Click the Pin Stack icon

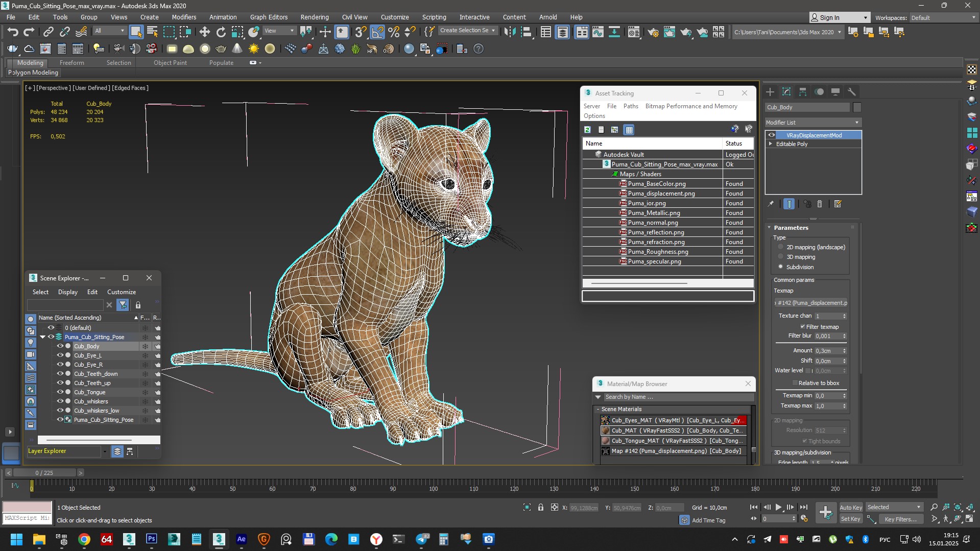[x=771, y=204]
